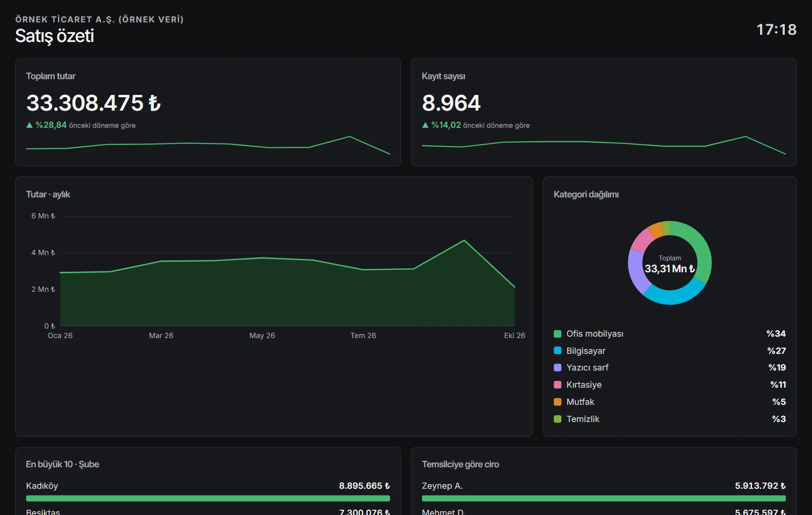Click the Mar 26 axis label
Screen dimensions: 812x515
(161, 336)
